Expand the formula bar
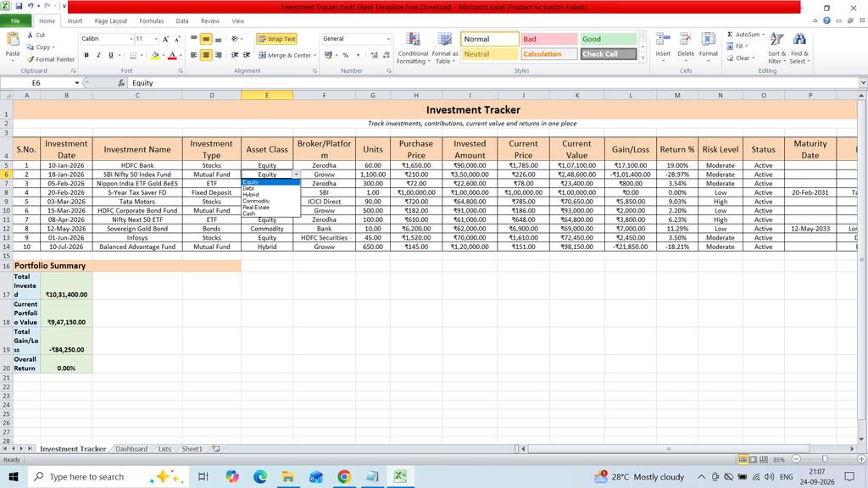Image resolution: width=868 pixels, height=488 pixels. [863, 83]
